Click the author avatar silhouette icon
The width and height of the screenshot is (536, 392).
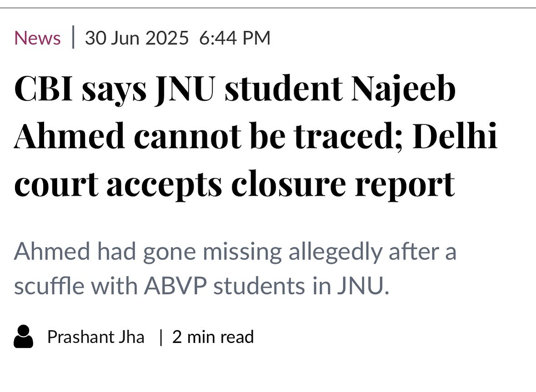tap(23, 337)
